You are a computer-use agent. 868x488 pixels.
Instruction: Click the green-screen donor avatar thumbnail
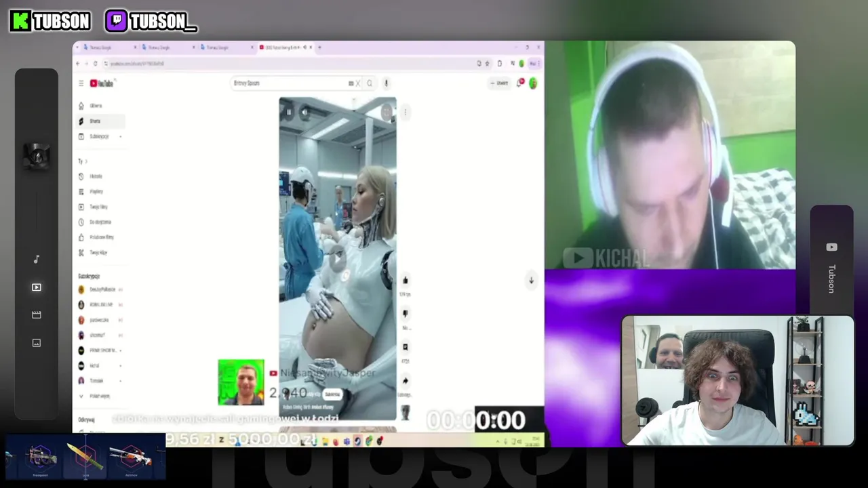pyautogui.click(x=241, y=382)
